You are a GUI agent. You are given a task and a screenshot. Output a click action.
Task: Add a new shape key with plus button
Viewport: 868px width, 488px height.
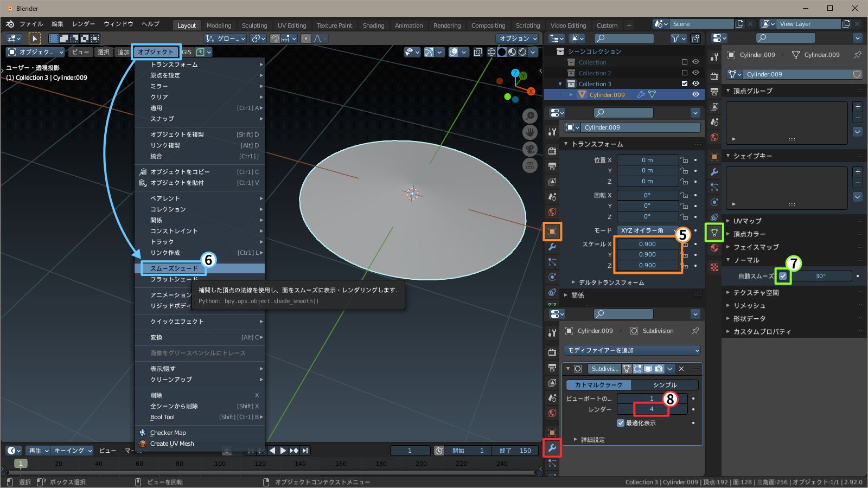(858, 171)
